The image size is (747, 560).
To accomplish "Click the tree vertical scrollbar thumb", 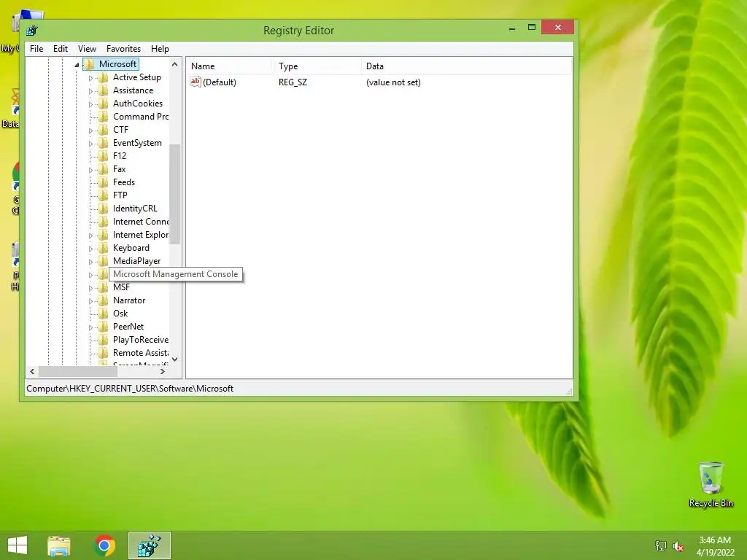I will (175, 194).
